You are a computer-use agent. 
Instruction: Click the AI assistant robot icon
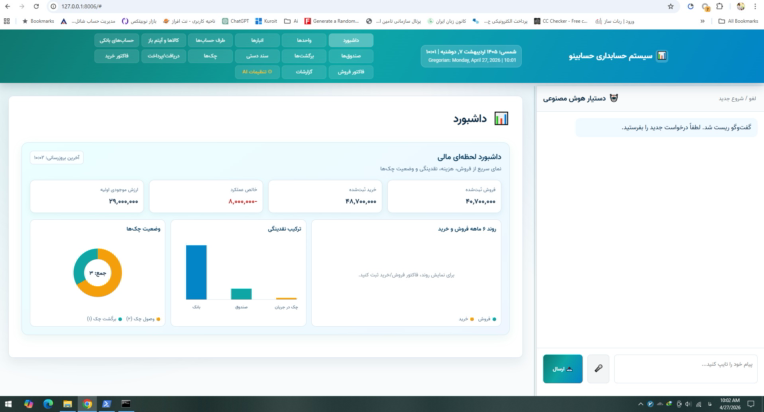[x=614, y=98]
